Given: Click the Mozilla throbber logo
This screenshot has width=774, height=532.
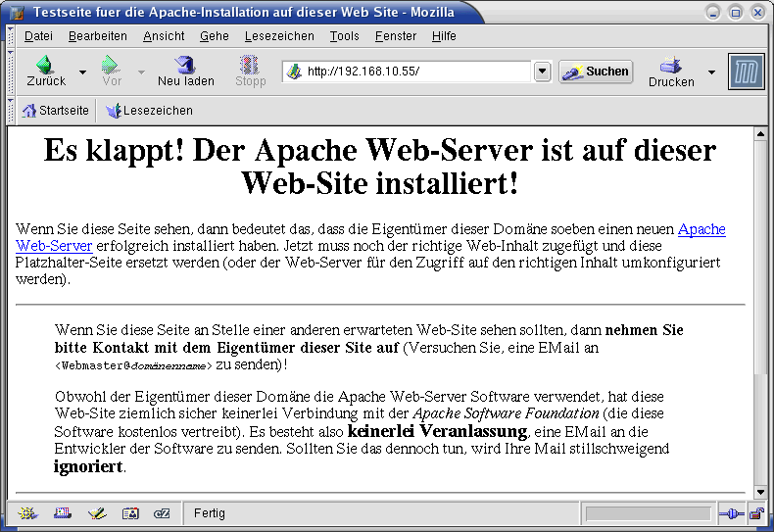Looking at the screenshot, I should coord(746,73).
